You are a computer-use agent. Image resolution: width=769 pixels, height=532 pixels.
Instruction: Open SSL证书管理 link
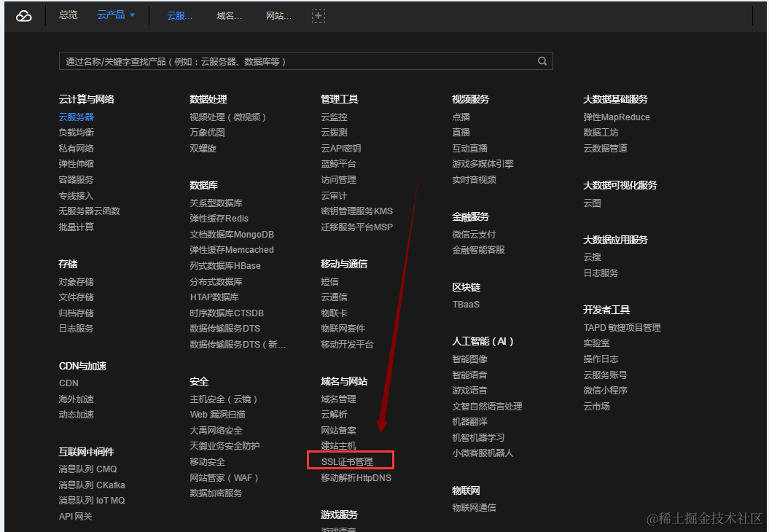[x=347, y=461]
